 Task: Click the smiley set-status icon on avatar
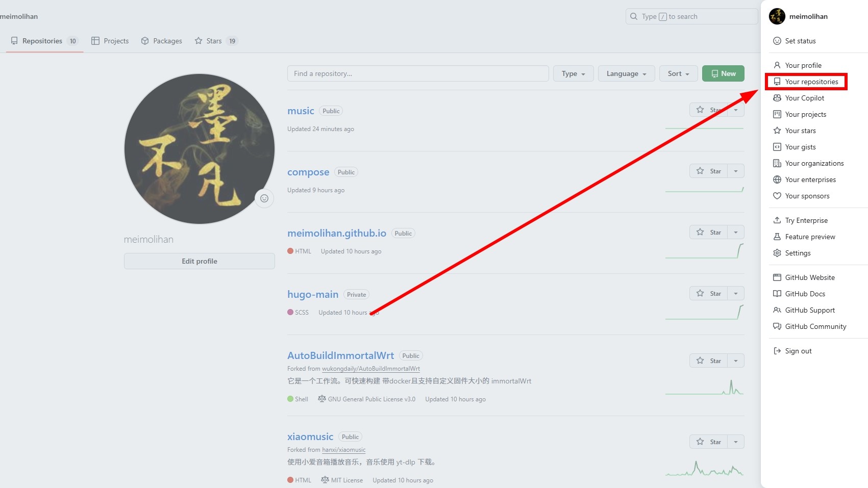264,198
